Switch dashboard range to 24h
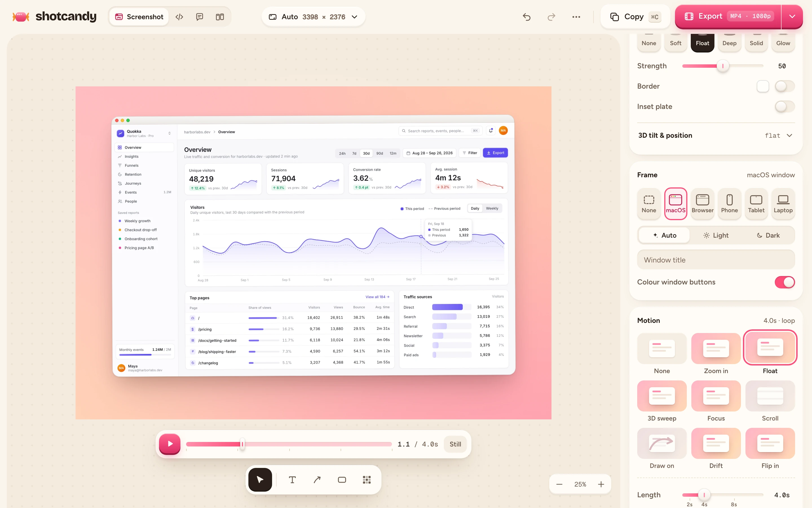The height and width of the screenshot is (508, 812). pyautogui.click(x=342, y=153)
